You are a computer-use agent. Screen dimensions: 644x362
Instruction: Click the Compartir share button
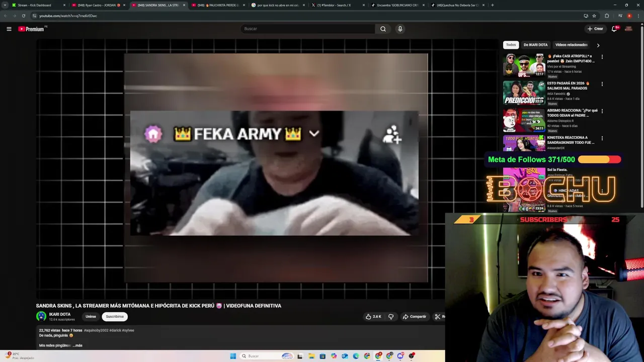click(x=415, y=317)
